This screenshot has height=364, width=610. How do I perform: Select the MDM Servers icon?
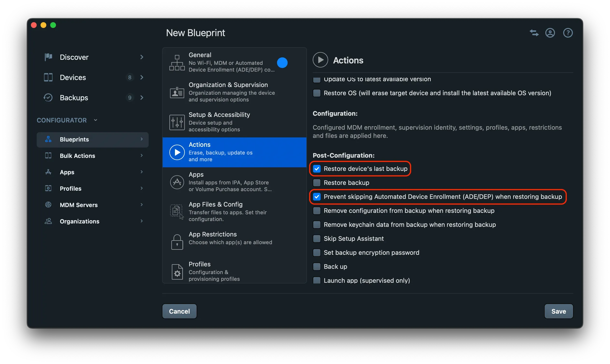(x=48, y=205)
